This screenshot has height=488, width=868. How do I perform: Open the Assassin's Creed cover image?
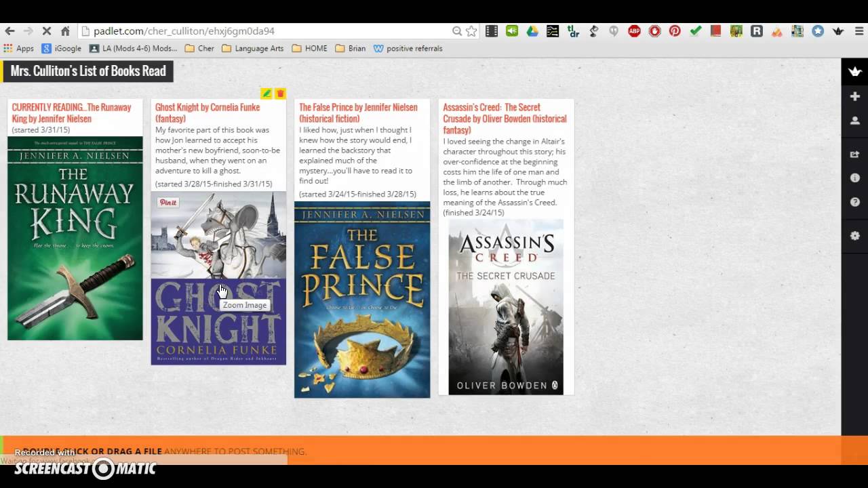tap(506, 306)
